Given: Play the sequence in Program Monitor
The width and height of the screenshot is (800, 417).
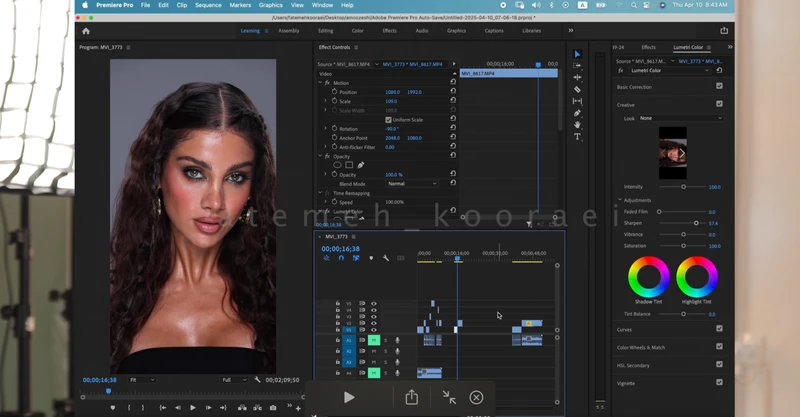Looking at the screenshot, I should pyautogui.click(x=193, y=407).
